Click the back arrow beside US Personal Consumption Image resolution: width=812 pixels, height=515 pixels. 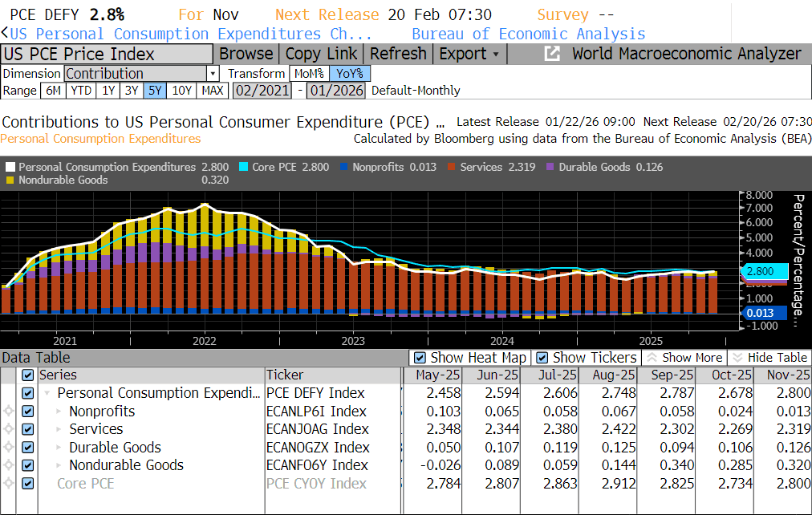[x=5, y=34]
